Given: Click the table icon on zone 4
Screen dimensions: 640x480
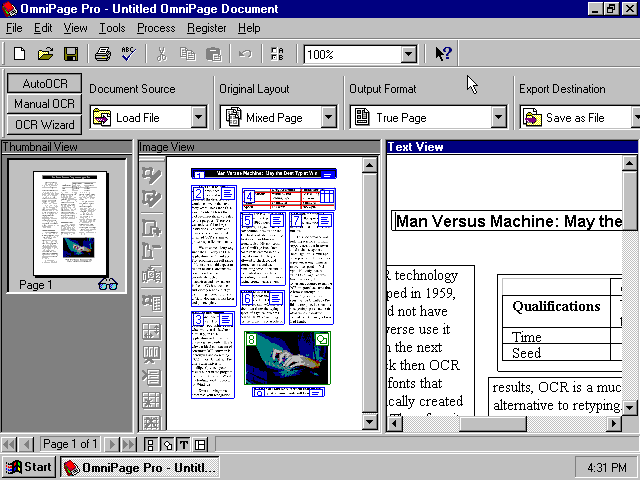Looking at the screenshot, I should point(327,196).
